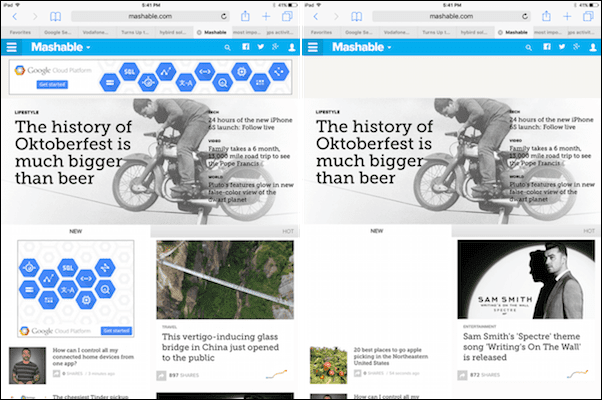Viewport: 602px width, 400px height.
Task: Open '20 best places to go apple picking' link
Action: pyautogui.click(x=390, y=356)
